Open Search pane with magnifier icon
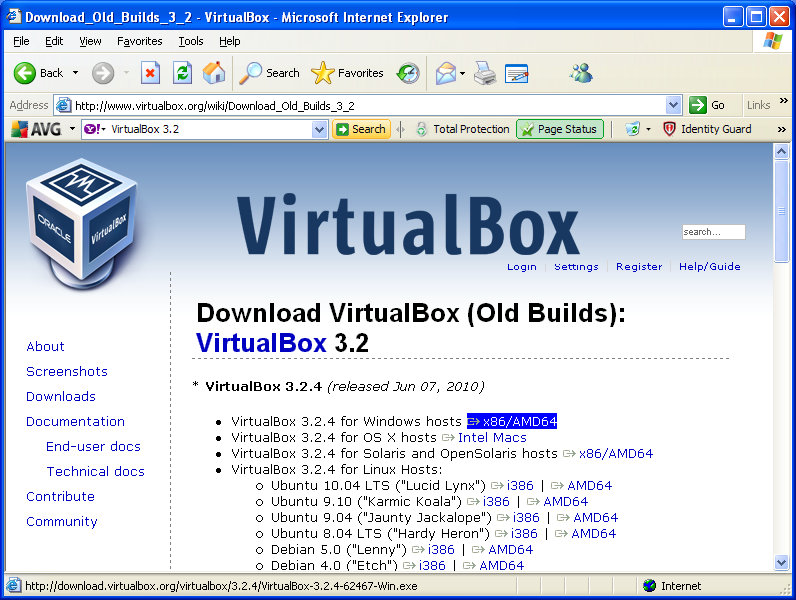 point(269,73)
